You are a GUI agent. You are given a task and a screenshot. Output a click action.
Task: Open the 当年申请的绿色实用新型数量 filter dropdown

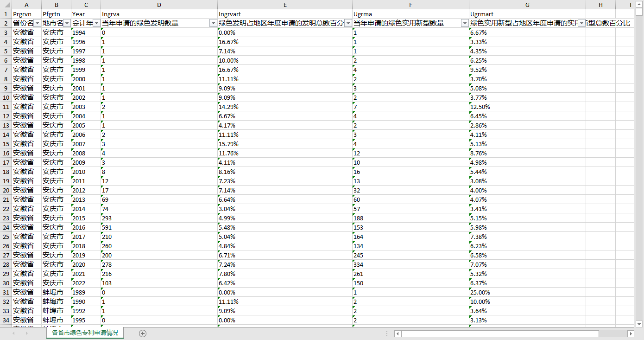click(465, 23)
